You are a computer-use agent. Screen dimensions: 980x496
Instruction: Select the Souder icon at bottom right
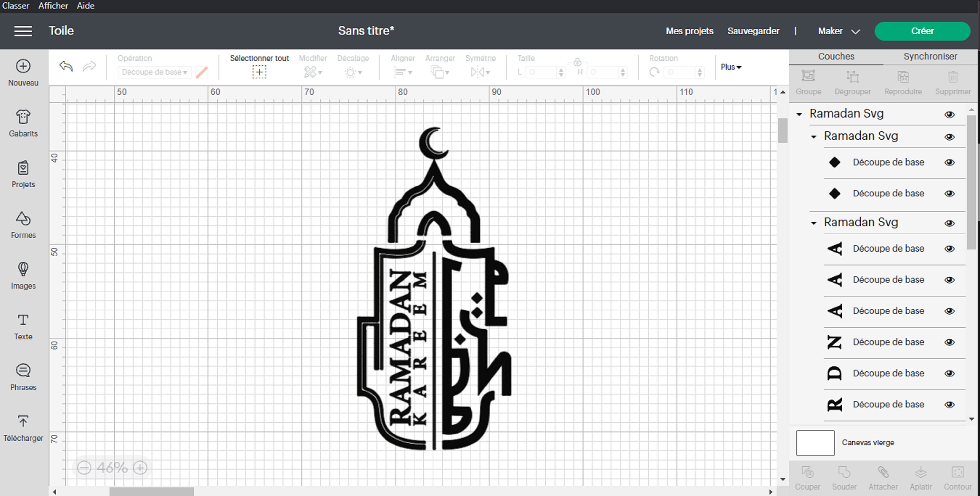[x=844, y=476]
